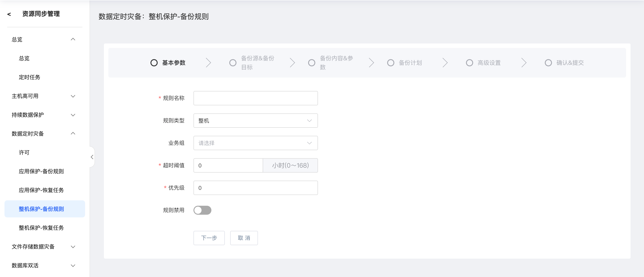The image size is (644, 277).
Task: Click the back arrow beside 资源同步管理
Action: (x=9, y=14)
